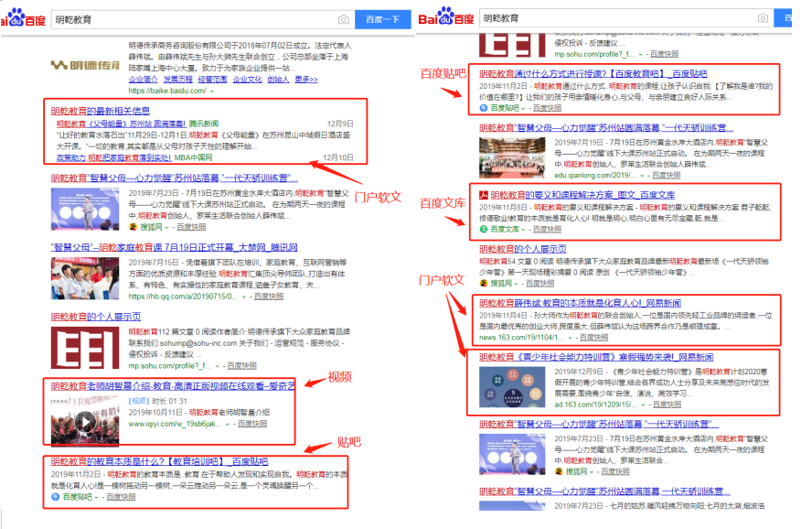The width and height of the screenshot is (812, 529).
Task: Click the edu.qianlong.com result group-photo thumbnail
Action: (x=512, y=158)
